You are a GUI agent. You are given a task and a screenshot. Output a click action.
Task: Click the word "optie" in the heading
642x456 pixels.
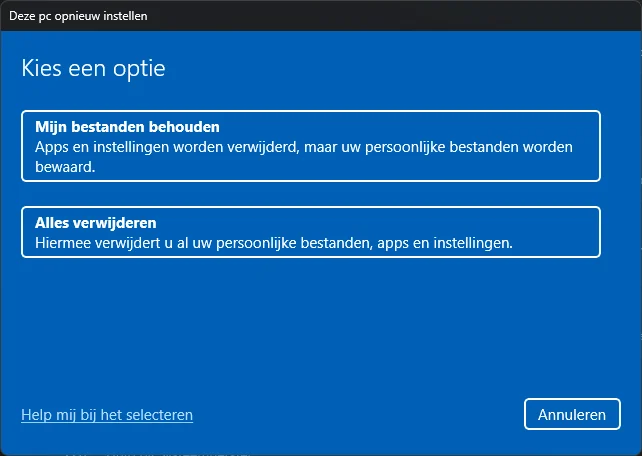click(139, 69)
